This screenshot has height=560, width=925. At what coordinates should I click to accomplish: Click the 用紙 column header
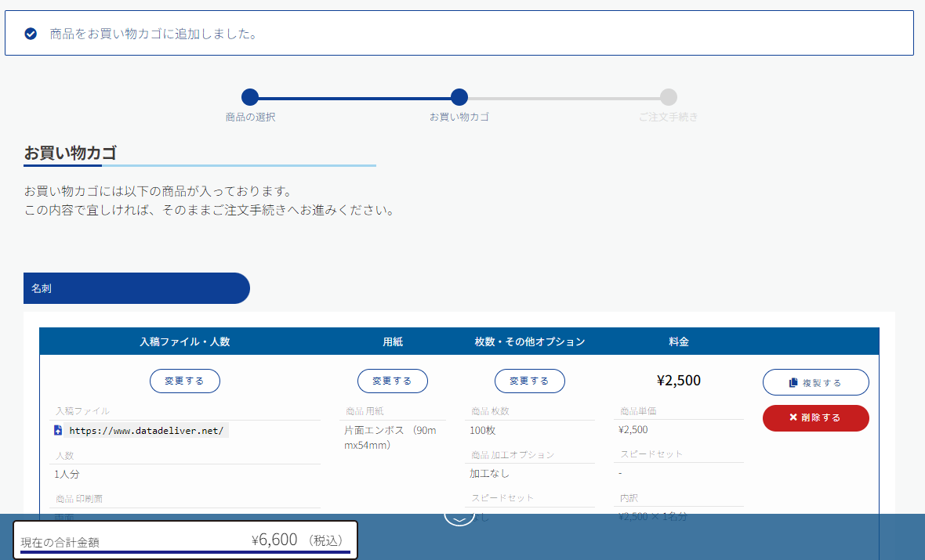[x=392, y=341]
